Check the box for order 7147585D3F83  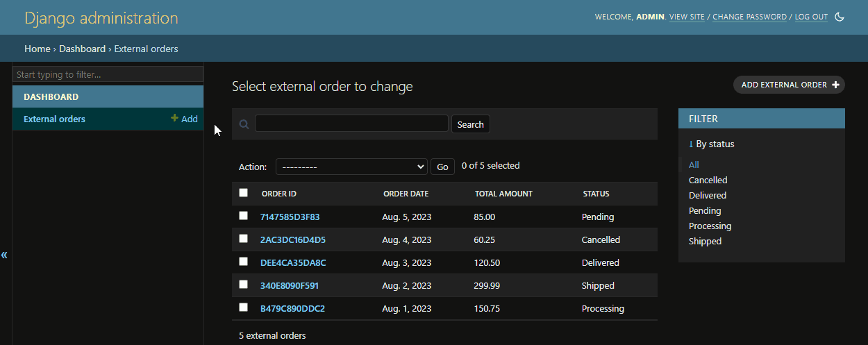(x=243, y=216)
